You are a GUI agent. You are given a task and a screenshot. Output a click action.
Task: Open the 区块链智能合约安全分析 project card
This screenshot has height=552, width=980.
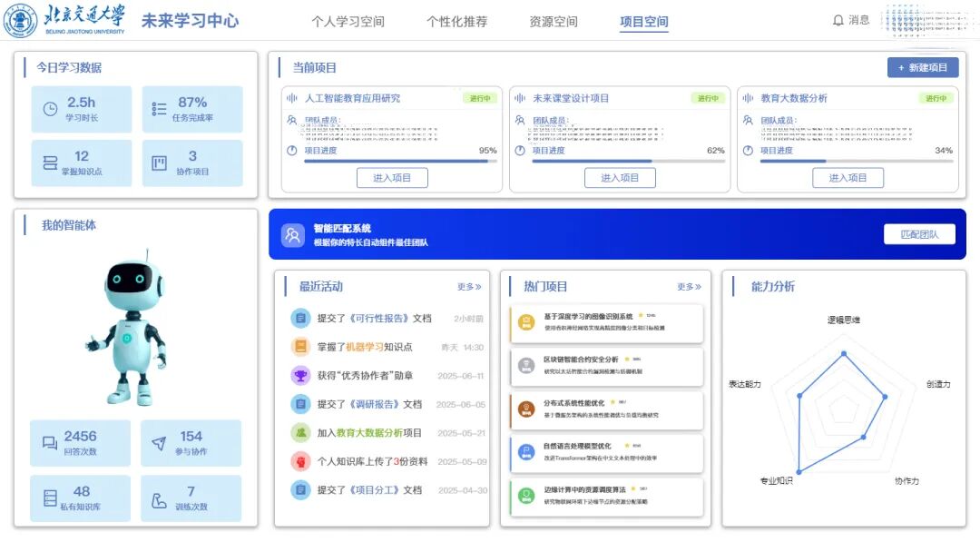[606, 365]
